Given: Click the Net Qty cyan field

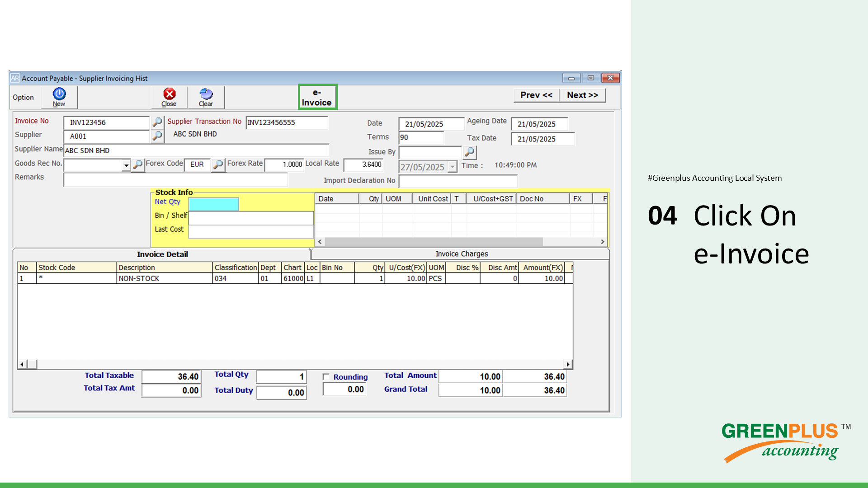Looking at the screenshot, I should [x=213, y=204].
